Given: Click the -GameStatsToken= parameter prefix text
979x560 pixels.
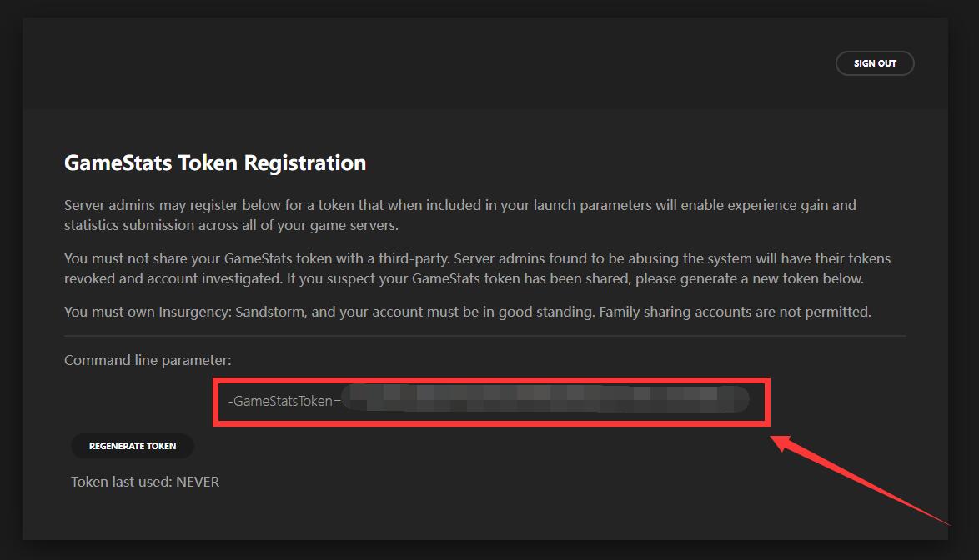Looking at the screenshot, I should [x=284, y=401].
